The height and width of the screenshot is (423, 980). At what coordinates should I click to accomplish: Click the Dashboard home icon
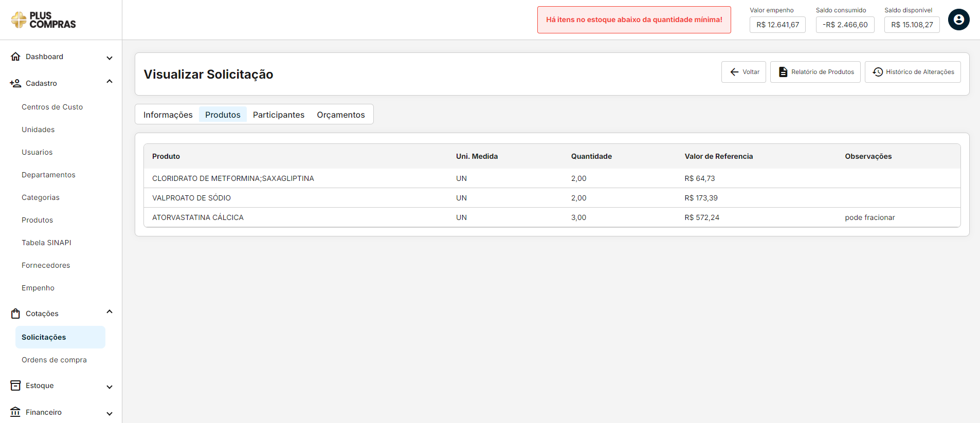coord(15,57)
